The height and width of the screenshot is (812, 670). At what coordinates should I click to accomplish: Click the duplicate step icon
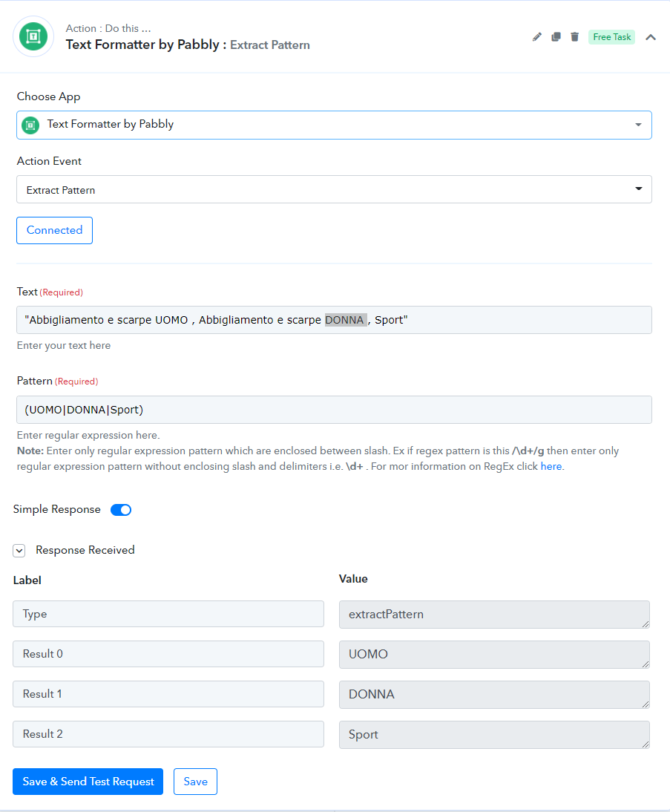pyautogui.click(x=556, y=37)
